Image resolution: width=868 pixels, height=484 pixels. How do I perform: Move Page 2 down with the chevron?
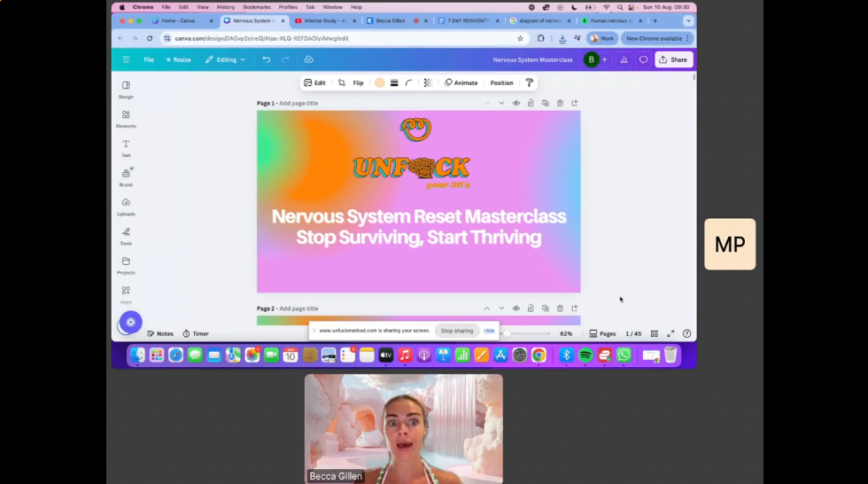click(x=501, y=308)
